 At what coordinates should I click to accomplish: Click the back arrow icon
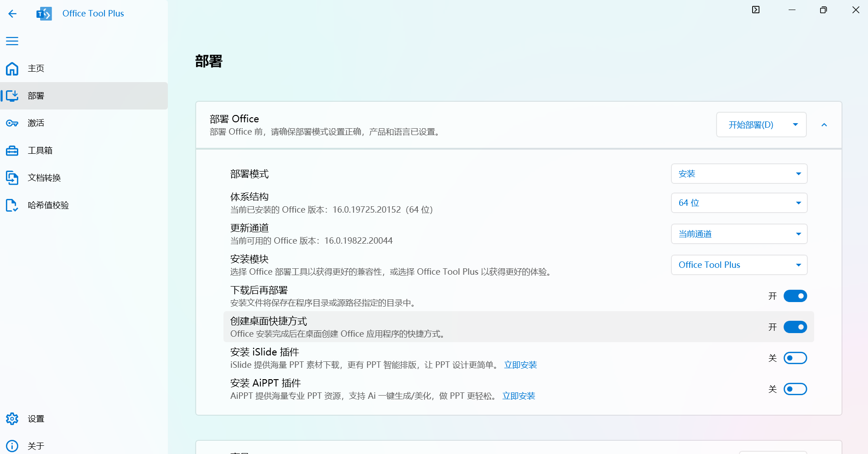click(12, 14)
